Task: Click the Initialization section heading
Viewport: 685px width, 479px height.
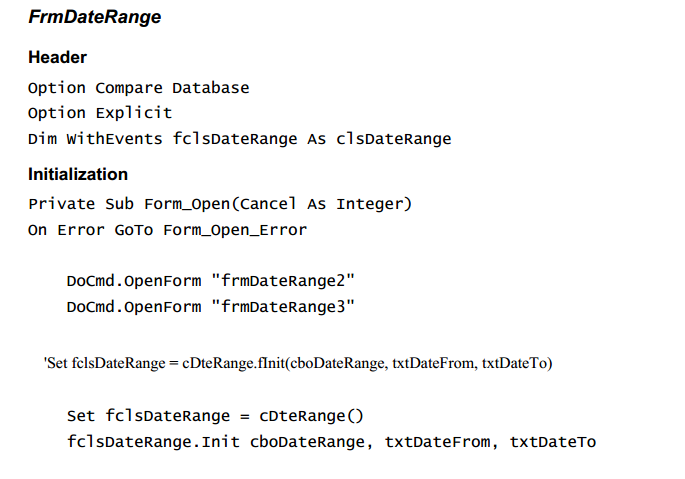Action: pos(78,174)
